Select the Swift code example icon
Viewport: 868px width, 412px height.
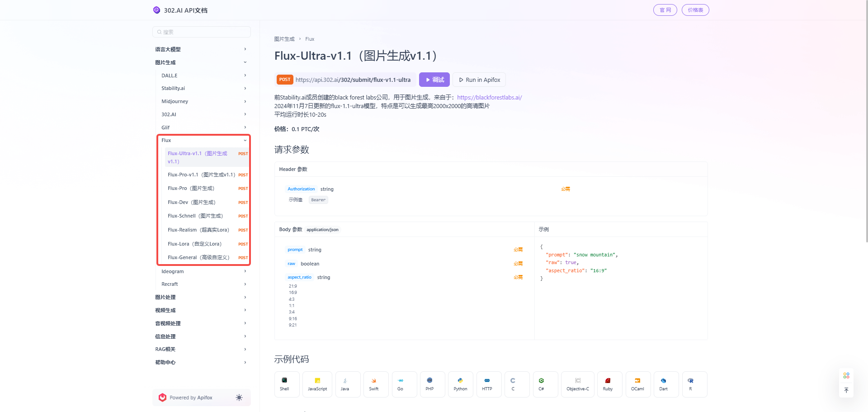(374, 380)
